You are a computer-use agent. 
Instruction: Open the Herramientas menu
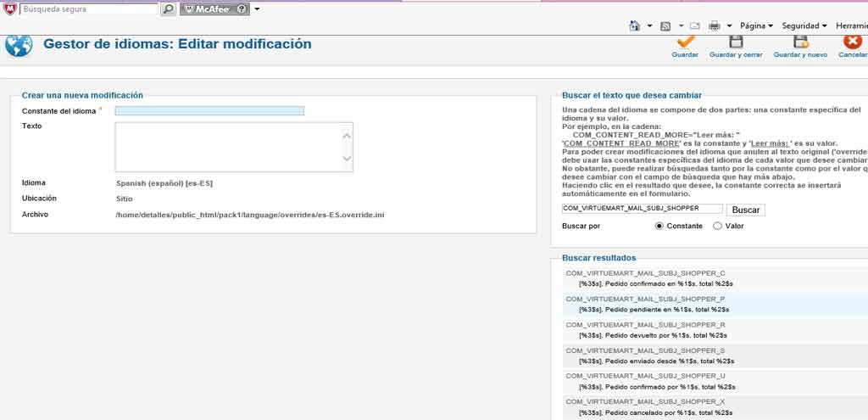(x=851, y=26)
